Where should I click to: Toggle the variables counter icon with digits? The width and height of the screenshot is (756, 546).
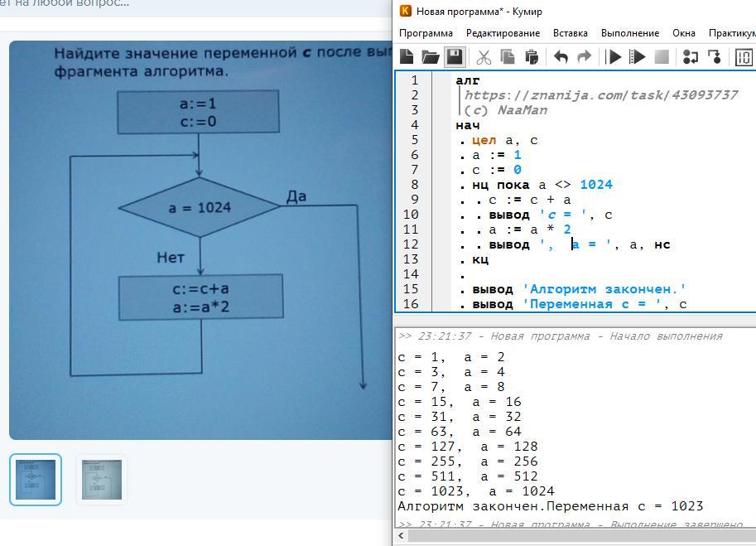click(x=743, y=57)
